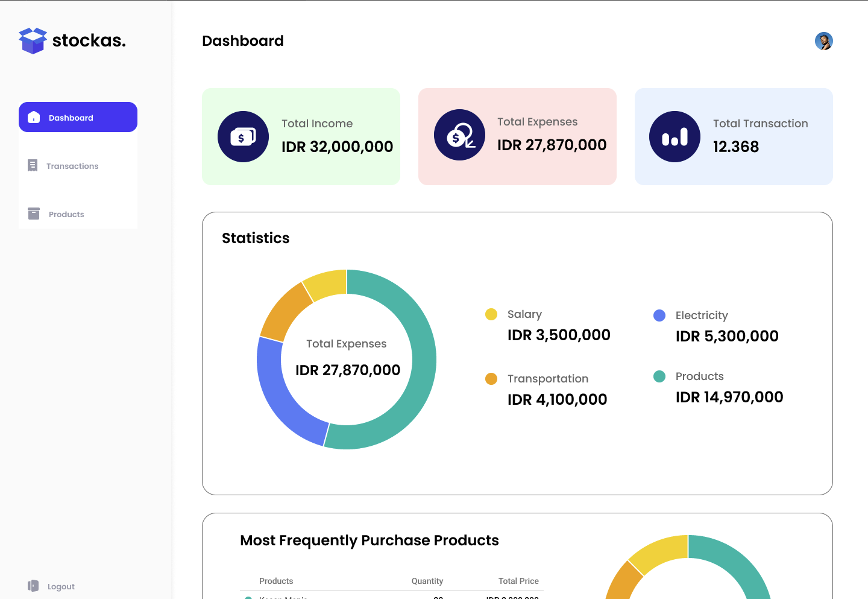868x599 pixels.
Task: Click the Total Transaction bar chart icon
Action: click(675, 137)
